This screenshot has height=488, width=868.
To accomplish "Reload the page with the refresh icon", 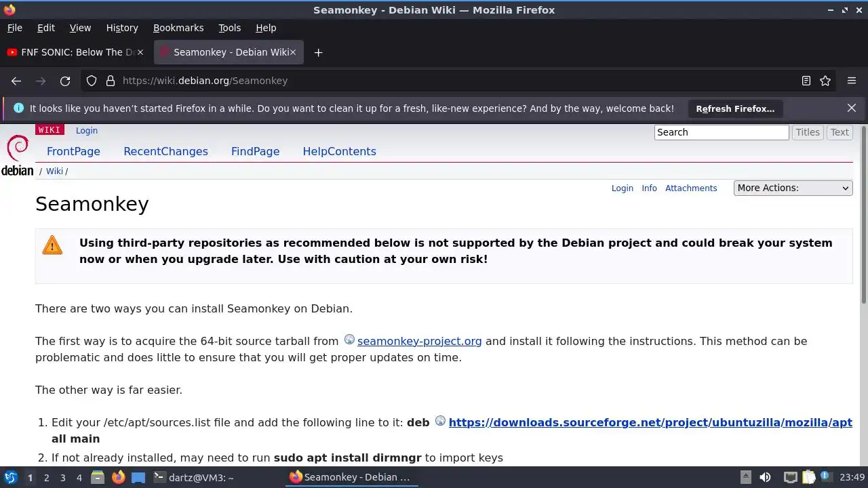I will 65,81.
